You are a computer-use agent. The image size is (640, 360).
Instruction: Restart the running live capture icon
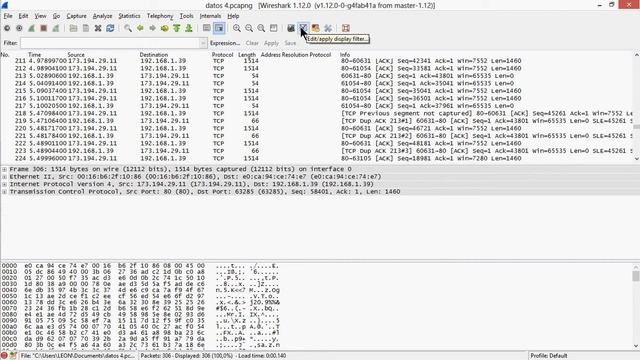click(x=56, y=28)
